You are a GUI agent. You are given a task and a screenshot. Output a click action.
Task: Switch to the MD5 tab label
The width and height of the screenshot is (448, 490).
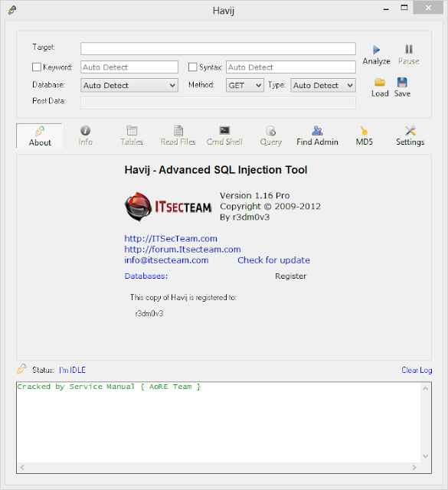click(x=365, y=142)
